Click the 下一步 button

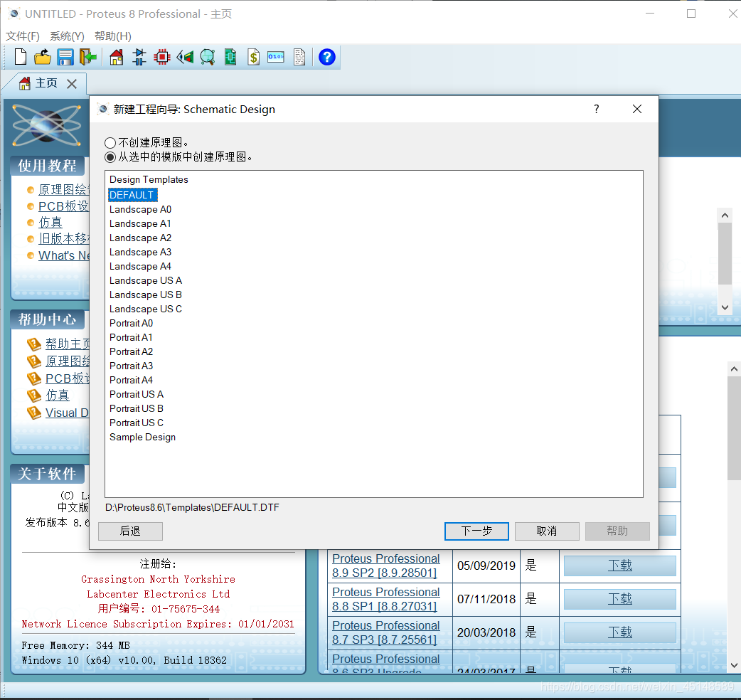[476, 531]
